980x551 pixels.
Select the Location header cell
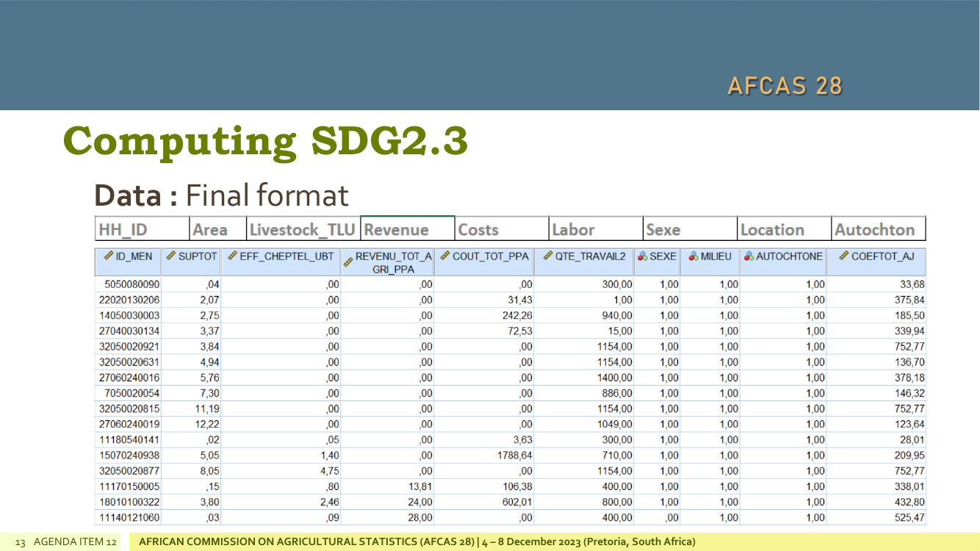[x=784, y=228]
